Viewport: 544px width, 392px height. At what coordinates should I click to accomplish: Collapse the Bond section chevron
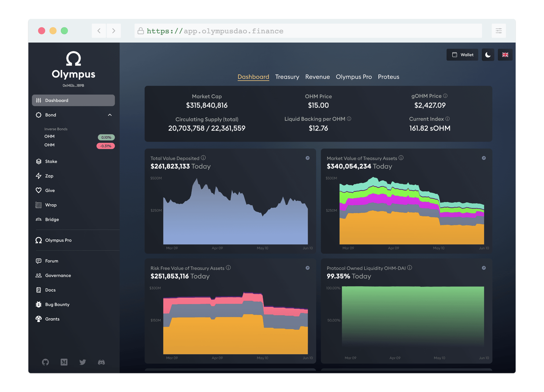(110, 115)
